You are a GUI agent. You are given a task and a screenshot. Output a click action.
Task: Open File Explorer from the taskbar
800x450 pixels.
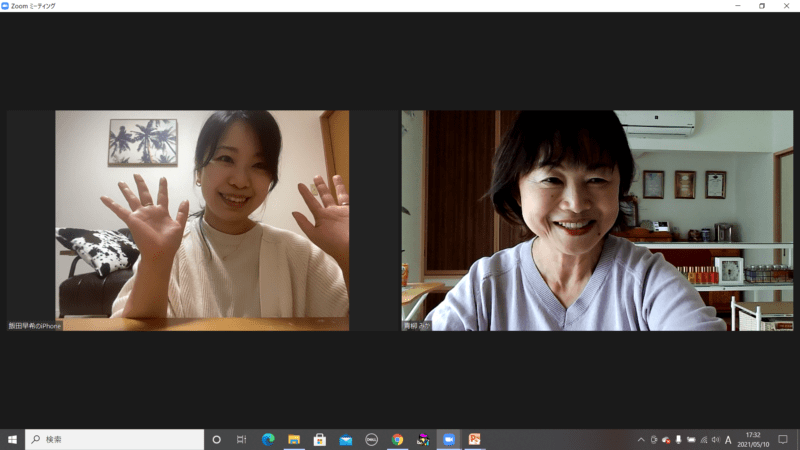click(x=294, y=439)
